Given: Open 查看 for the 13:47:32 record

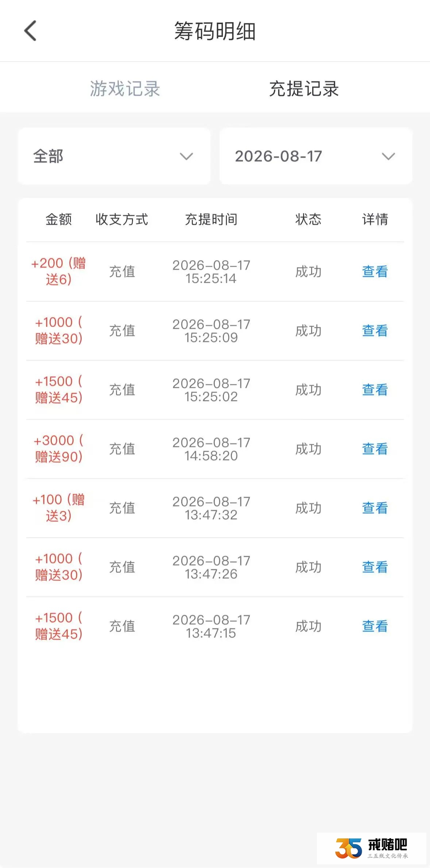Looking at the screenshot, I should [x=375, y=508].
